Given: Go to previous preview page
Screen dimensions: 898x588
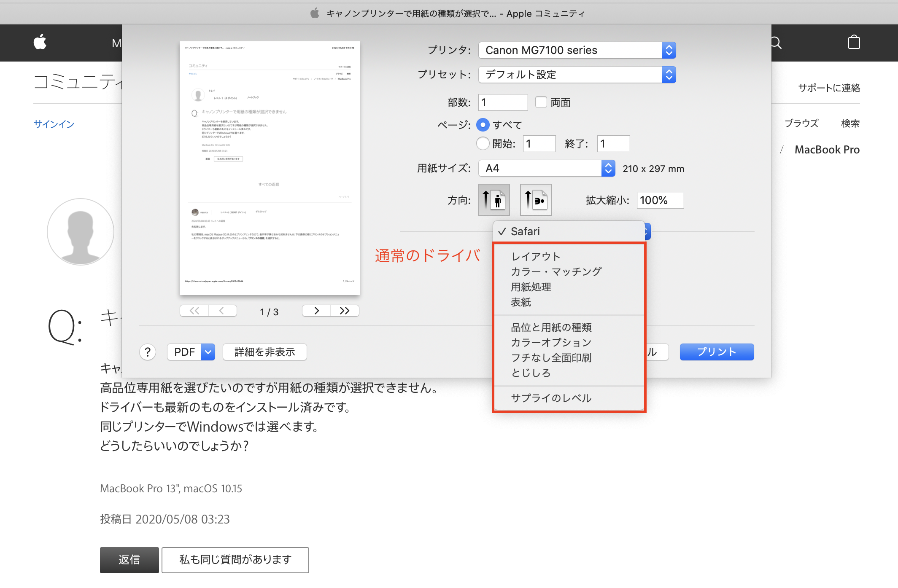Looking at the screenshot, I should click(222, 311).
